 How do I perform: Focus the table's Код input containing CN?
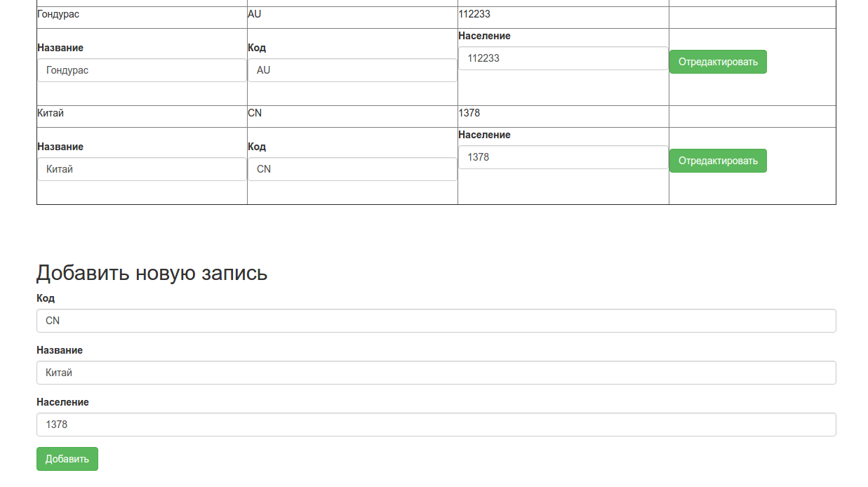(352, 169)
